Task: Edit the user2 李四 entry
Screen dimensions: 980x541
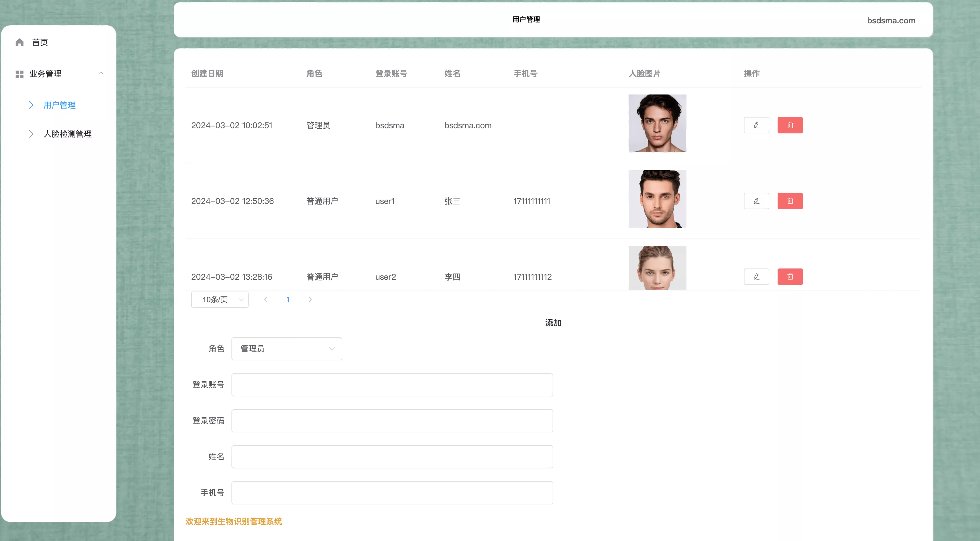Action: click(x=756, y=277)
